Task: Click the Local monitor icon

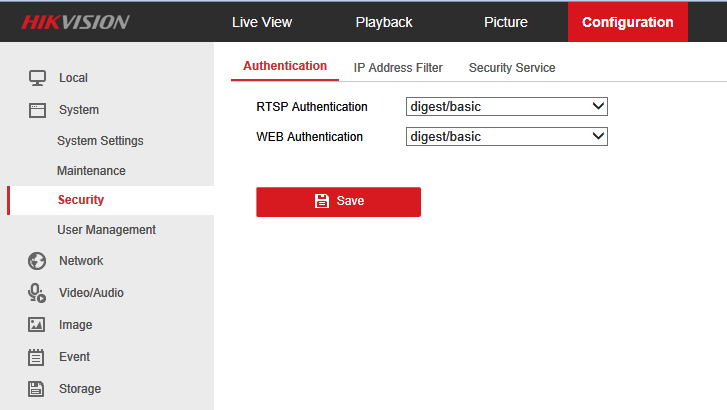Action: [37, 78]
